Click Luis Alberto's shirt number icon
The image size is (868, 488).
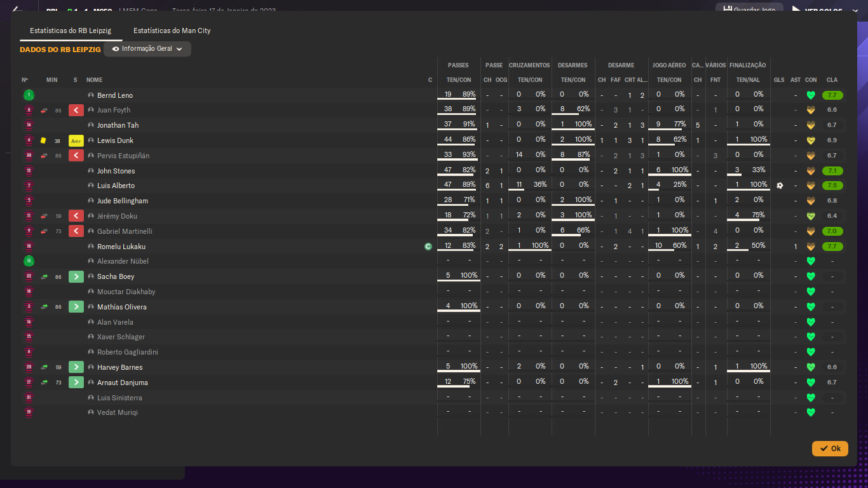(29, 186)
